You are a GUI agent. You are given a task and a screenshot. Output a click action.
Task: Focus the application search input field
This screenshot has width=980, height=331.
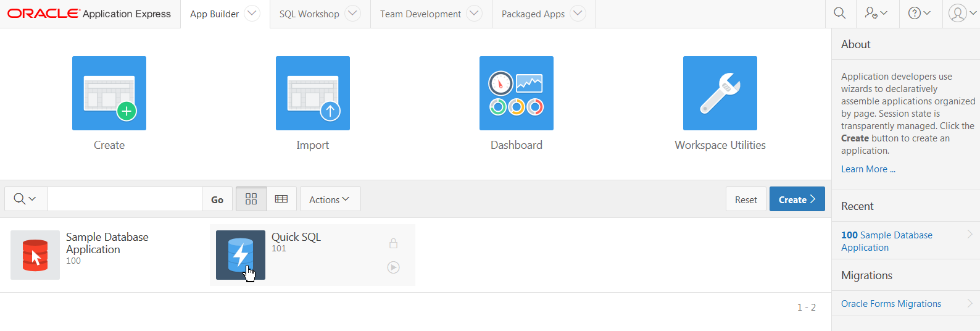(x=125, y=199)
